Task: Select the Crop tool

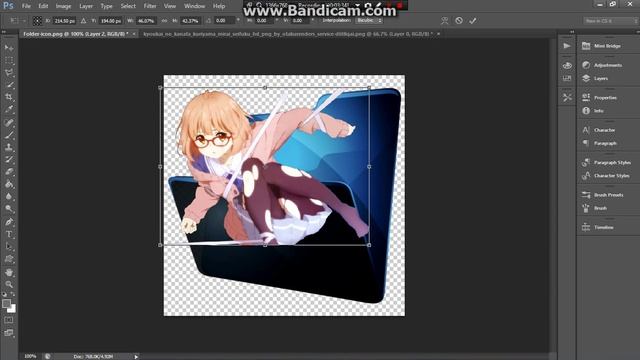Action: (x=9, y=97)
